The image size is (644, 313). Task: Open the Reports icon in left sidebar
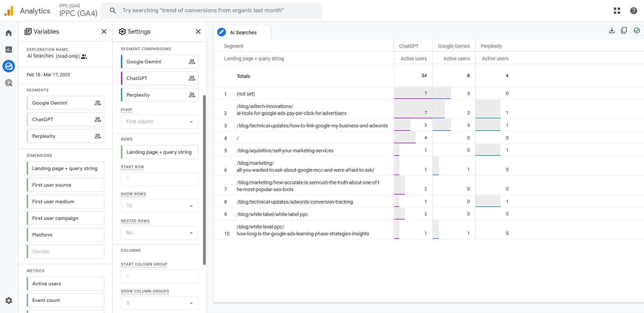(9, 50)
